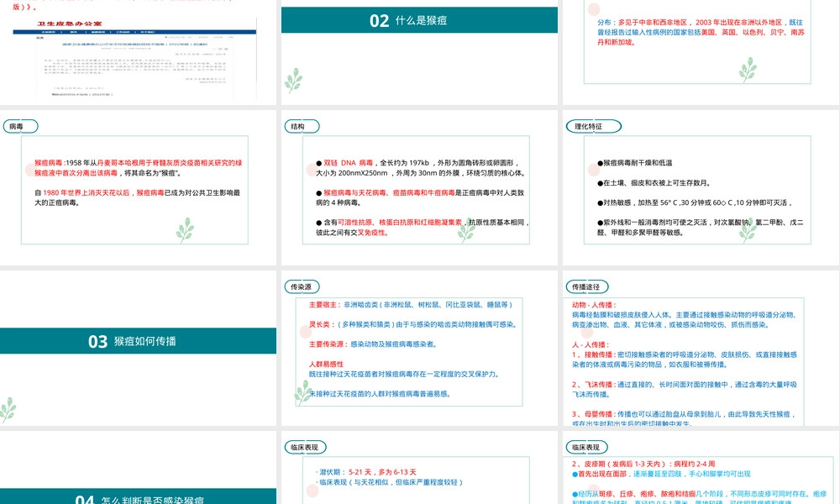Click the 传染源 label tag

(x=302, y=287)
